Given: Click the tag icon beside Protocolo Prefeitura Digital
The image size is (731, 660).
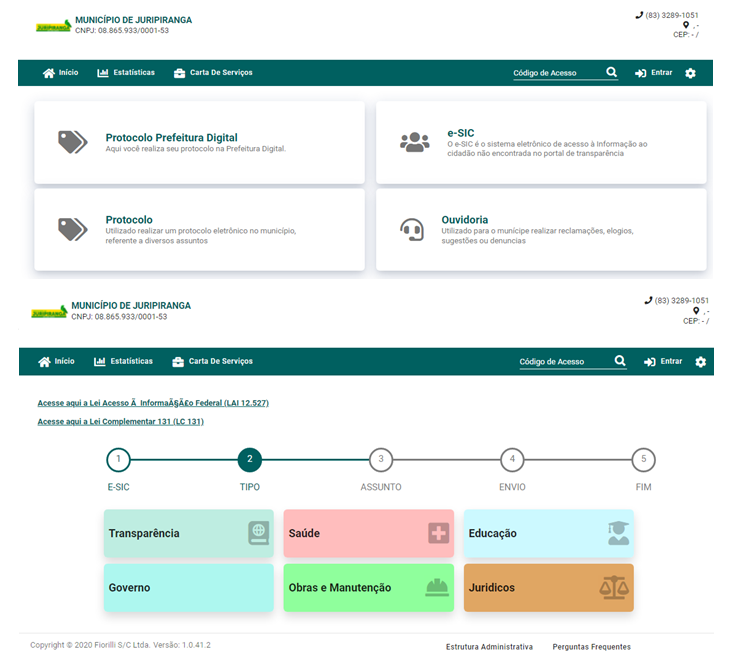Looking at the screenshot, I should 72,142.
